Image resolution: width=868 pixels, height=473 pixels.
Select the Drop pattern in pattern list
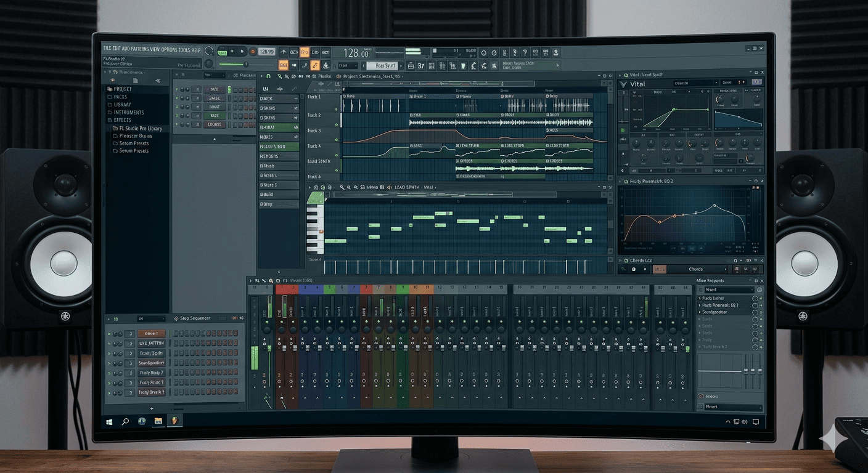click(279, 204)
